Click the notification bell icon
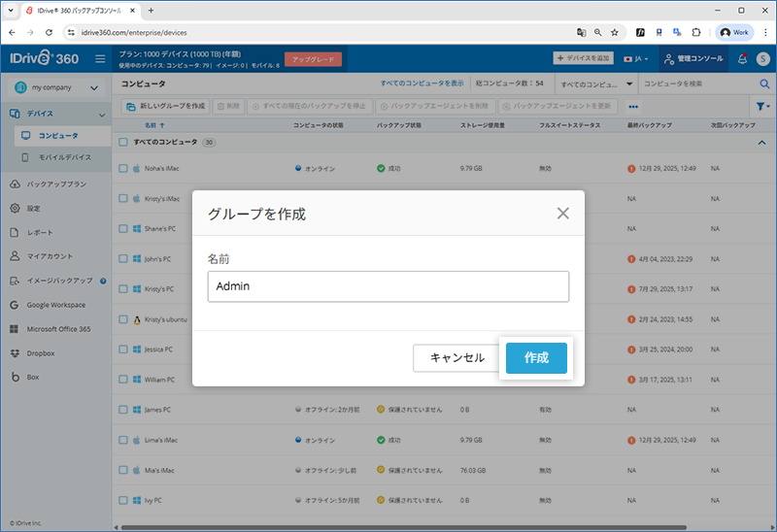 742,59
